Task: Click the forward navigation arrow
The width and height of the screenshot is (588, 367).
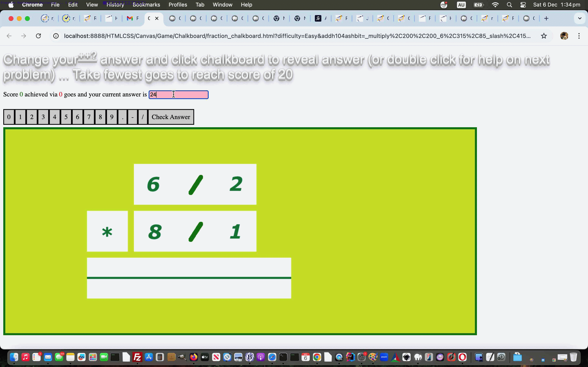Action: tap(23, 36)
